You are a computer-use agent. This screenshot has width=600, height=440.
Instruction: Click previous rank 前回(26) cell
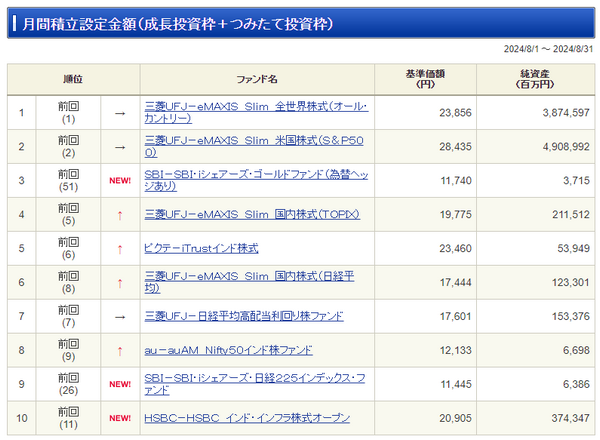(x=68, y=384)
